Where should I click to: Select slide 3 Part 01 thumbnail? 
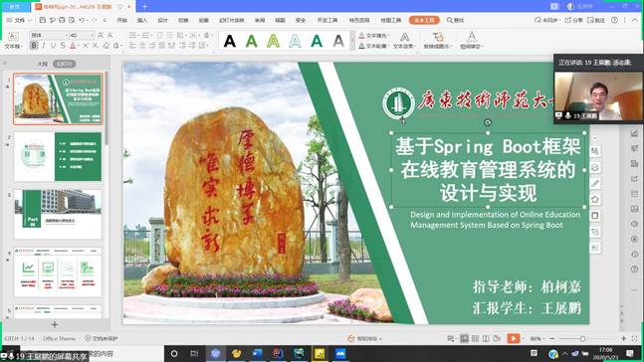click(58, 214)
